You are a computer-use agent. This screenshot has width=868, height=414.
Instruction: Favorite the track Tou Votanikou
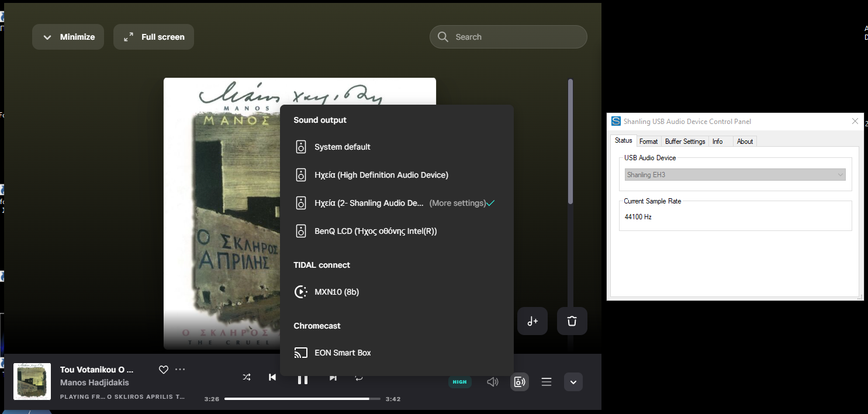point(163,369)
